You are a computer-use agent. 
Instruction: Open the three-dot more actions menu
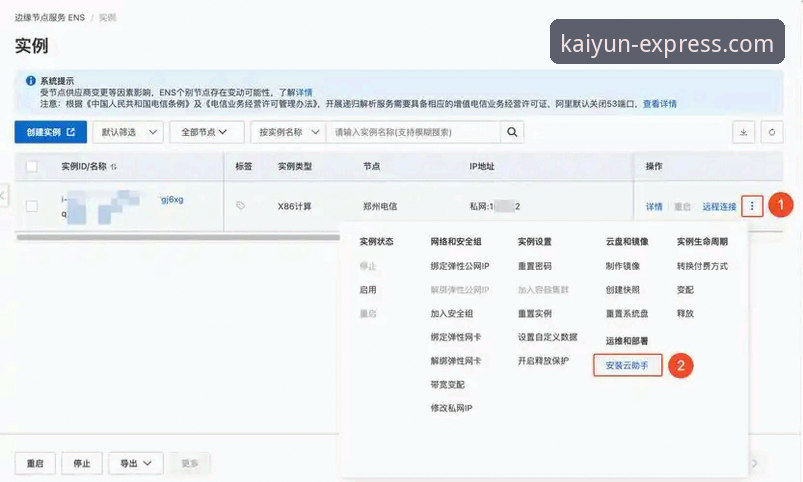click(752, 206)
